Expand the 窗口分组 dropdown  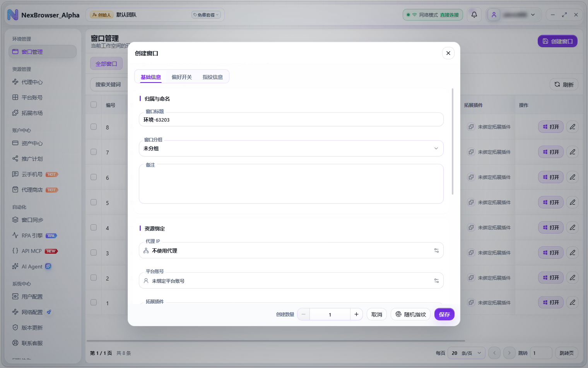coord(291,148)
